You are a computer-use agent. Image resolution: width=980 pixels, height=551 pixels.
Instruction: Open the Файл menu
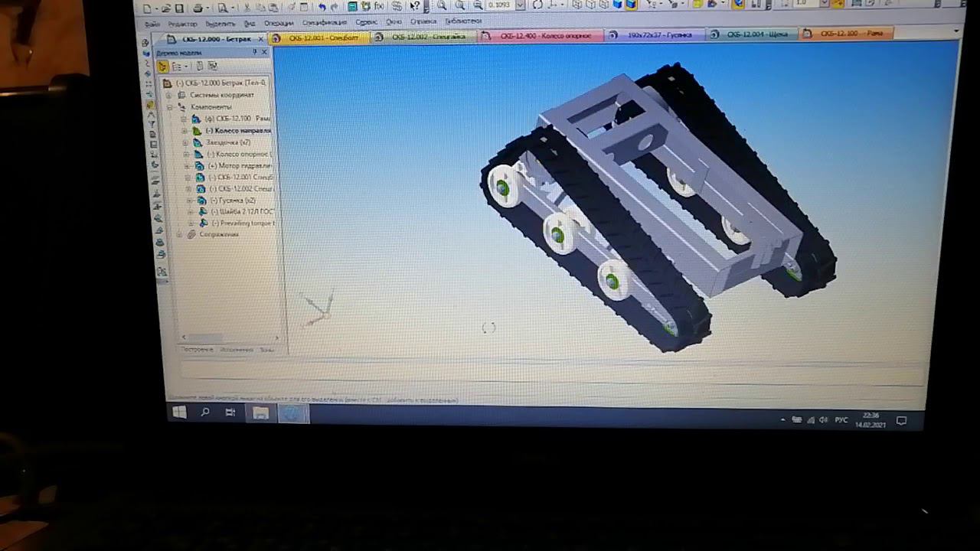[x=152, y=24]
